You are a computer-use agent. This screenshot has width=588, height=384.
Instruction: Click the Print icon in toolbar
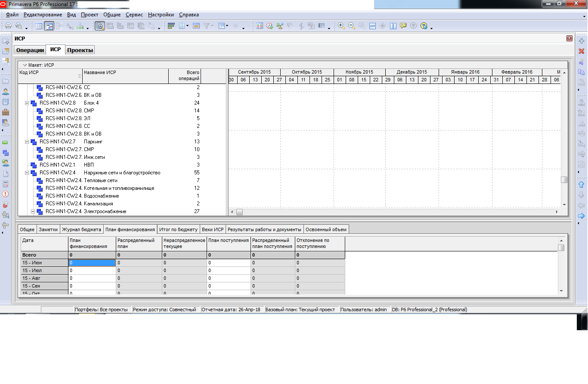point(8,26)
